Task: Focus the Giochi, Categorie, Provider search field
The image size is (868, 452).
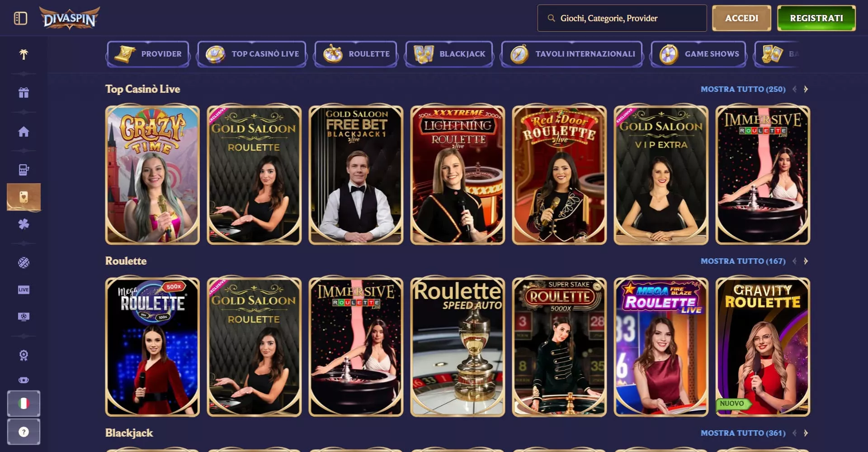Action: pyautogui.click(x=622, y=18)
